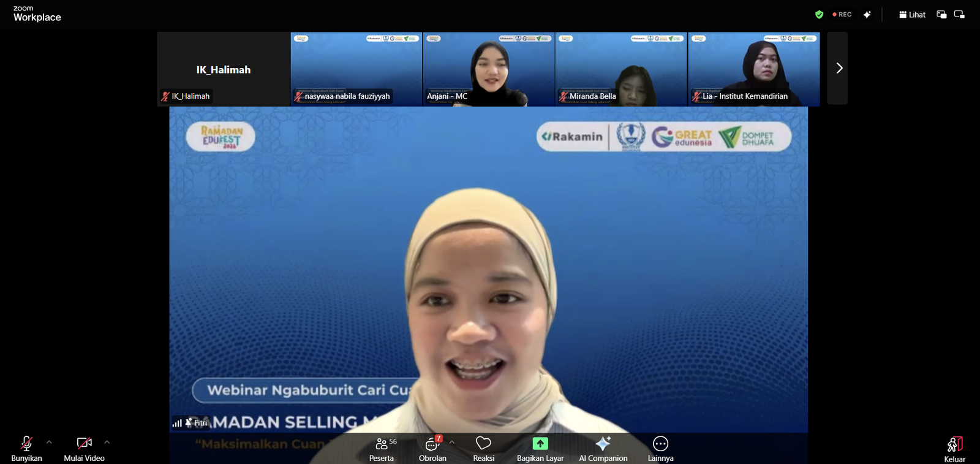The image size is (980, 464).
Task: Open the Obrolan chat panel
Action: pos(432,448)
